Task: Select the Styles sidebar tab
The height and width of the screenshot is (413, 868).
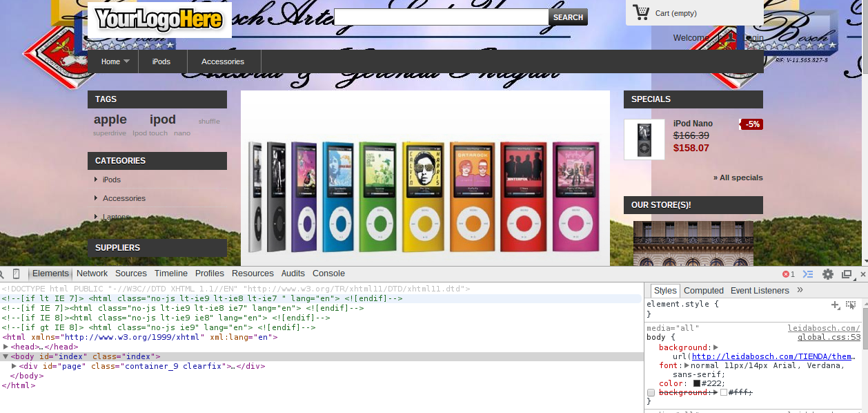Action: pos(666,291)
